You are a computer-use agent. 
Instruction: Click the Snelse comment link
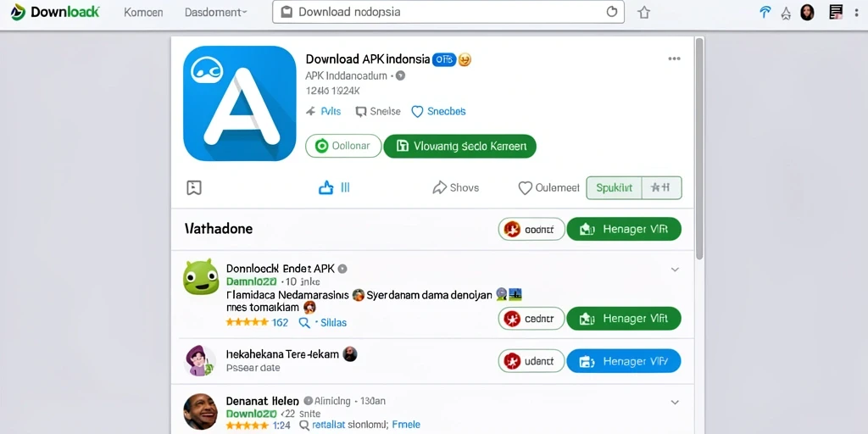(377, 111)
